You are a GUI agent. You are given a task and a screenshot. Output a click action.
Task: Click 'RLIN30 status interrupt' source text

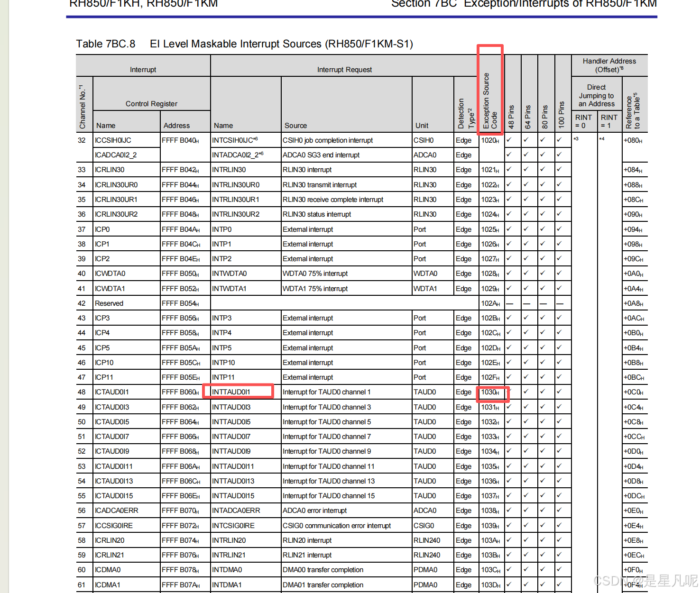317,214
